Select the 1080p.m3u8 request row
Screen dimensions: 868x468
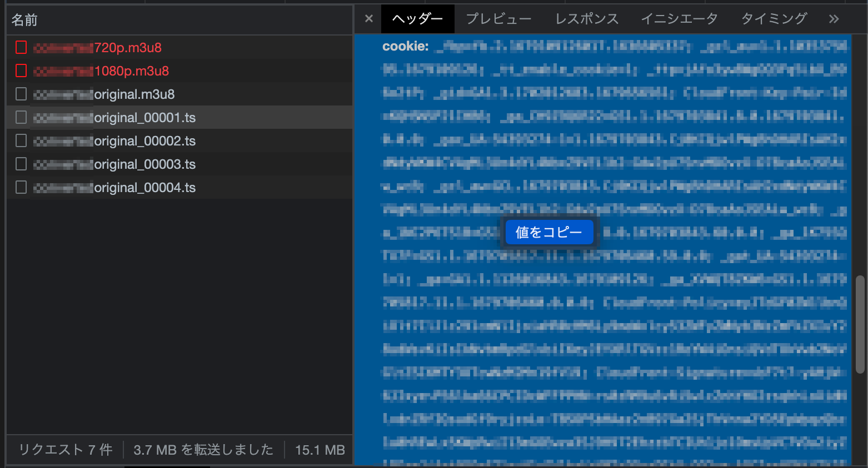[179, 71]
